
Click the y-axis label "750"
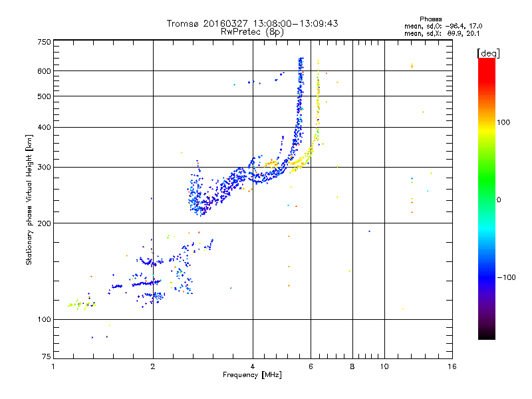(x=45, y=42)
